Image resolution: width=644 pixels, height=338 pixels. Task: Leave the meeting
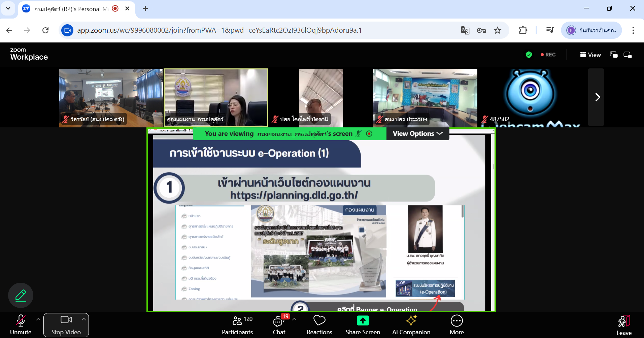pos(623,325)
